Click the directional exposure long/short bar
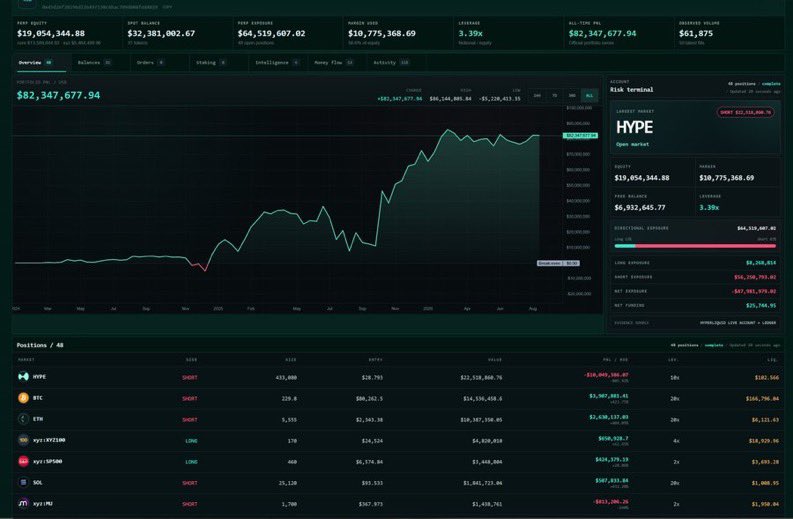The width and height of the screenshot is (793, 519). pyautogui.click(x=695, y=246)
